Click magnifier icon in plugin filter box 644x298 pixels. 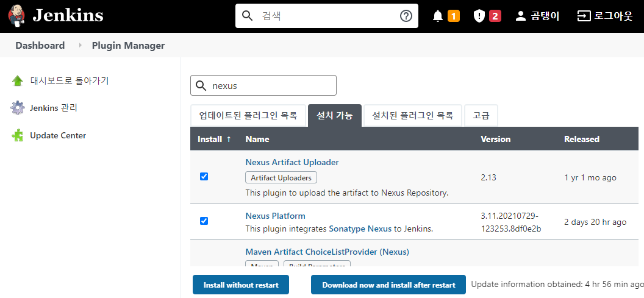coord(201,86)
